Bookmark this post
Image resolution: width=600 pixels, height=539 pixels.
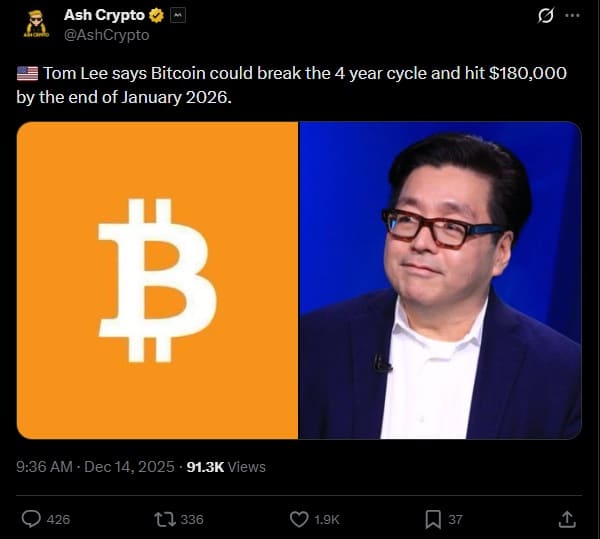point(433,519)
